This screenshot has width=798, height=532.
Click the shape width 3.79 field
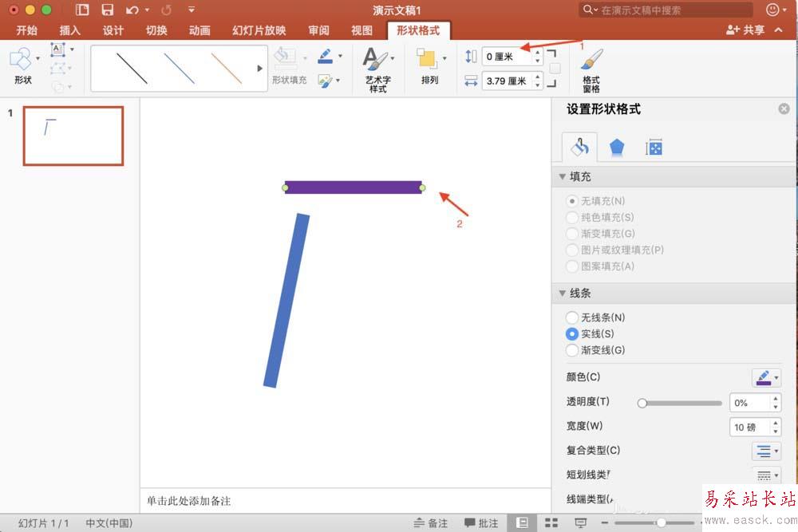tap(508, 81)
